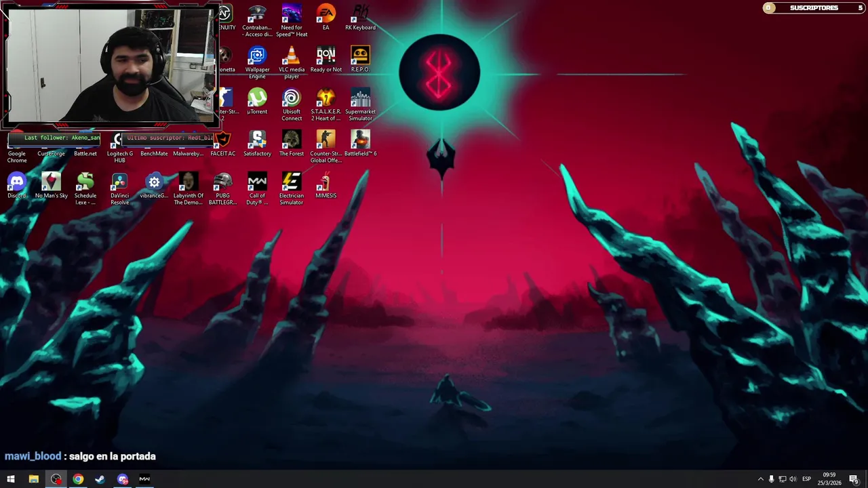The image size is (868, 488).
Task: Select The Forest desktop icon
Action: click(x=292, y=144)
